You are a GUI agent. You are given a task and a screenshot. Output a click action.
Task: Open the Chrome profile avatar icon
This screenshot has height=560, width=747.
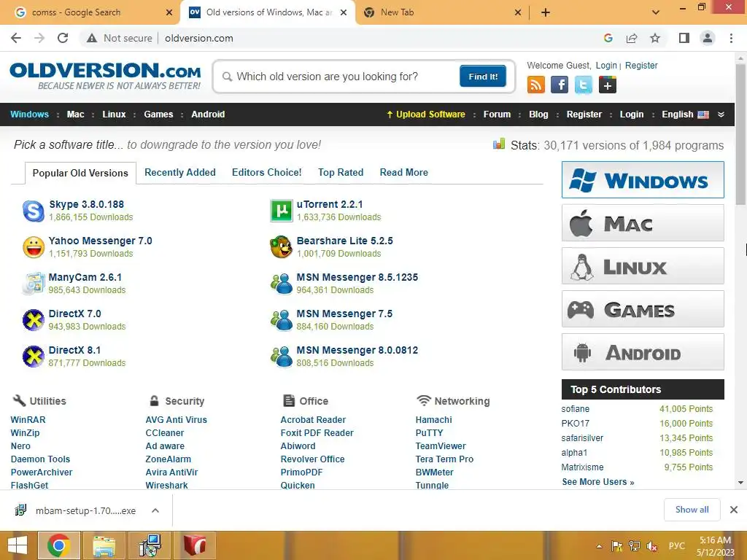pyautogui.click(x=708, y=38)
